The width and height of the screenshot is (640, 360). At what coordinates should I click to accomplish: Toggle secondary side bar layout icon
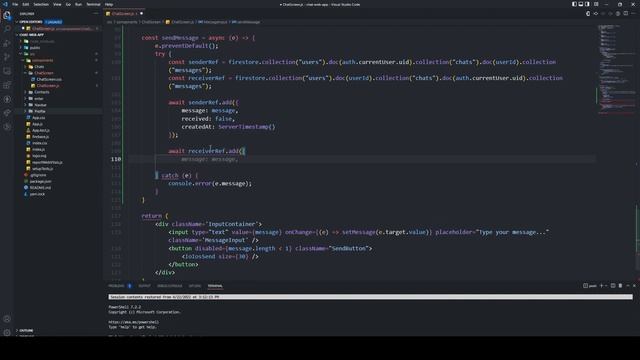587,4
